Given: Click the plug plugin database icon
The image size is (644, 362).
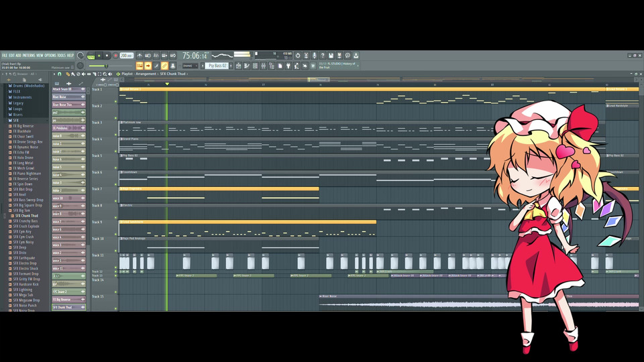Looking at the screenshot, I should [x=288, y=66].
